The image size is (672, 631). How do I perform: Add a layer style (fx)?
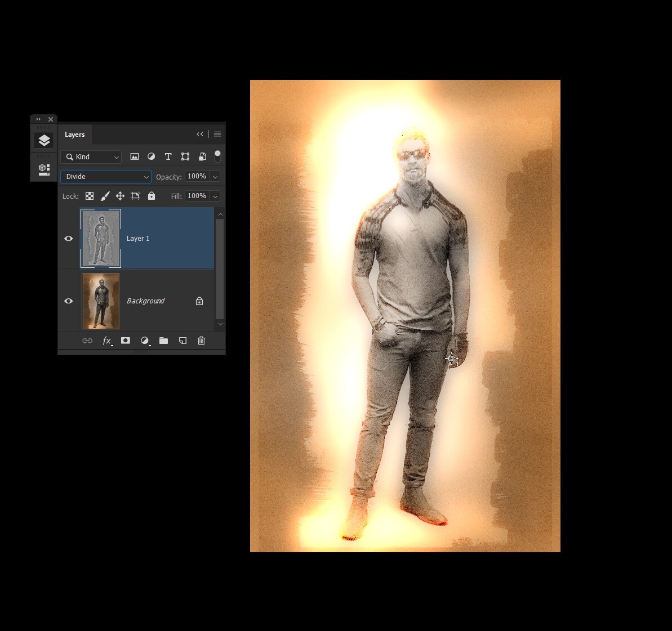coord(106,341)
